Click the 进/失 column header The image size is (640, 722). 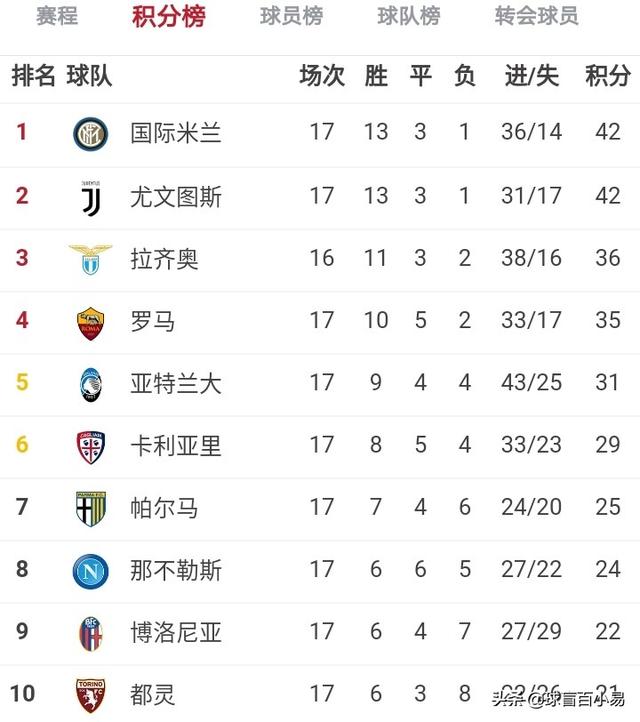(x=531, y=76)
